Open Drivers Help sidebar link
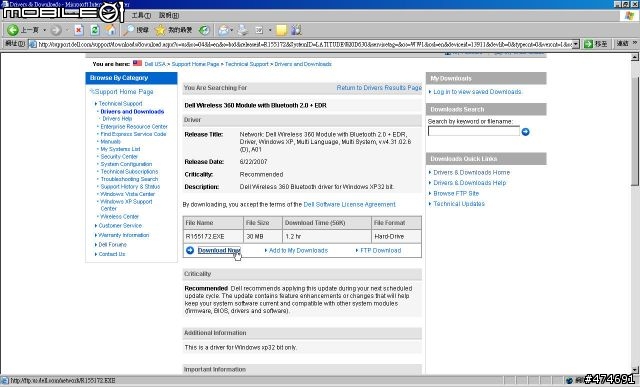Viewport: 640px width, 387px height. pyautogui.click(x=117, y=119)
